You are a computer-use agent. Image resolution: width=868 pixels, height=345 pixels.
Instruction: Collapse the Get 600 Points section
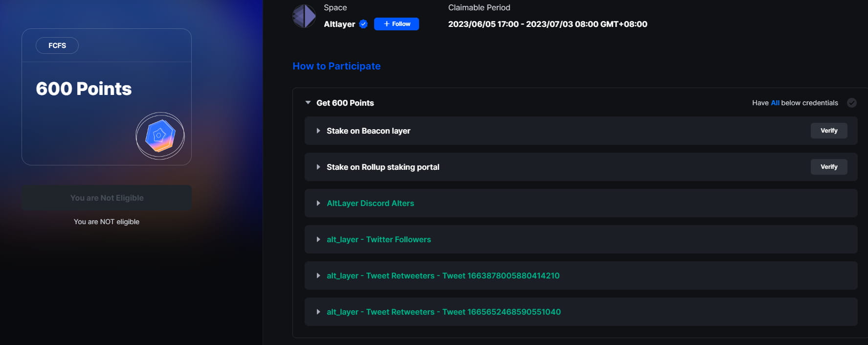pyautogui.click(x=308, y=103)
